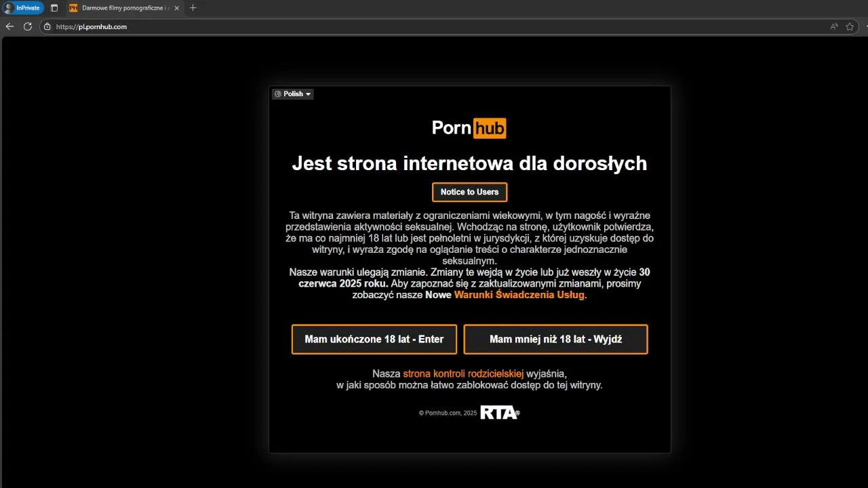868x488 pixels.
Task: Open the Warunki Świadczenia Usług link
Action: pos(519,295)
